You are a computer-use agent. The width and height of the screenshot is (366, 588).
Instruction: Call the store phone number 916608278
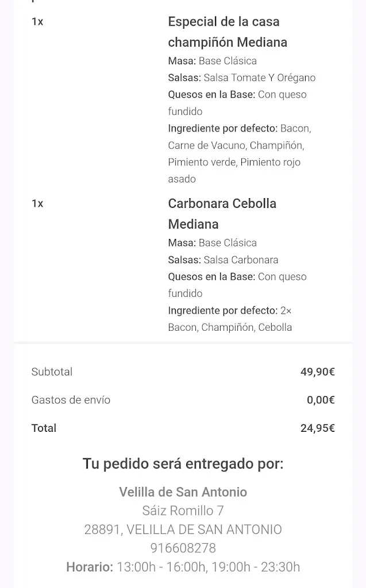click(x=183, y=548)
